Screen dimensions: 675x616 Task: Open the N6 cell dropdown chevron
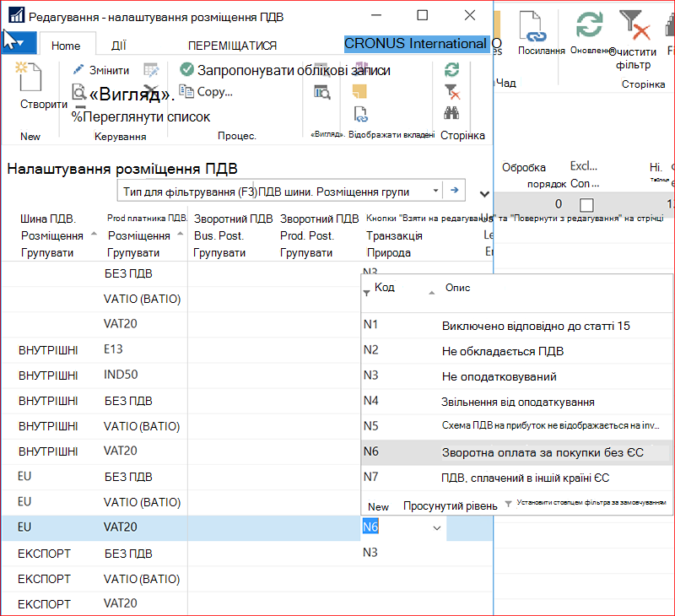tap(436, 527)
